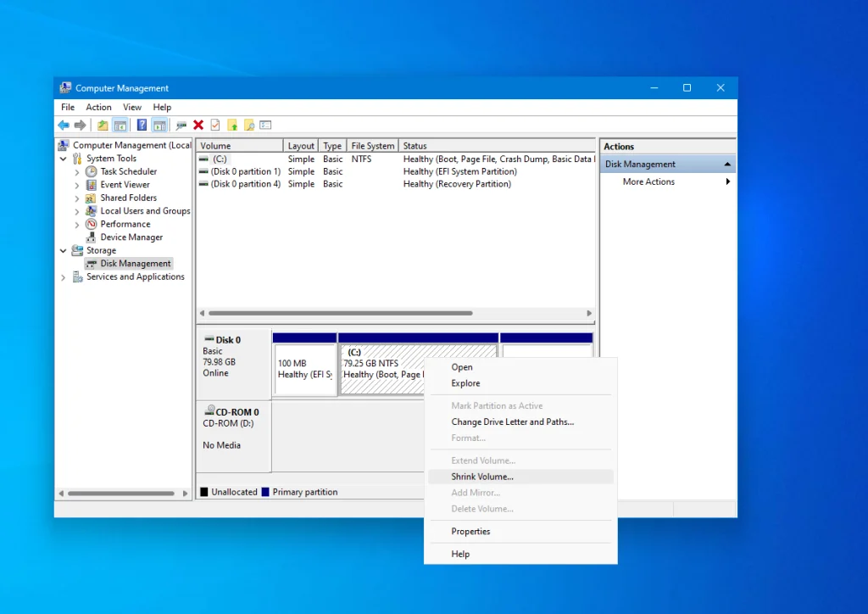This screenshot has width=868, height=614.
Task: Click the Device Manager tree icon
Action: tap(92, 237)
